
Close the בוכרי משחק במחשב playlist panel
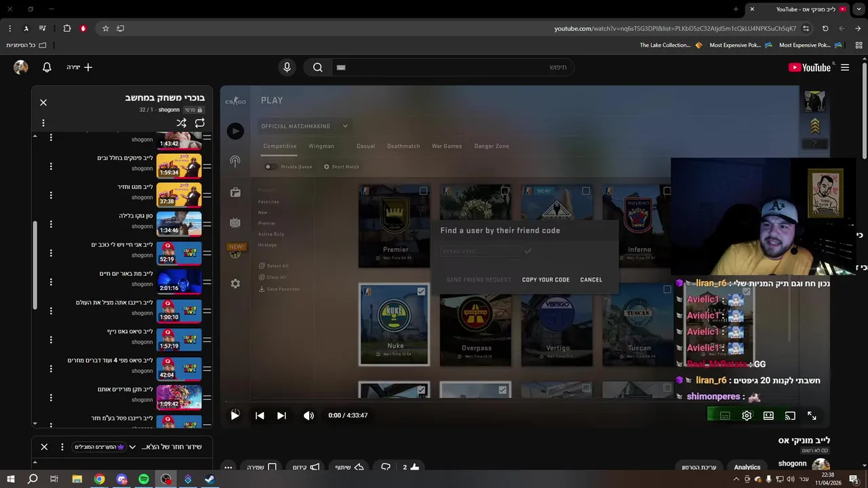click(x=43, y=102)
